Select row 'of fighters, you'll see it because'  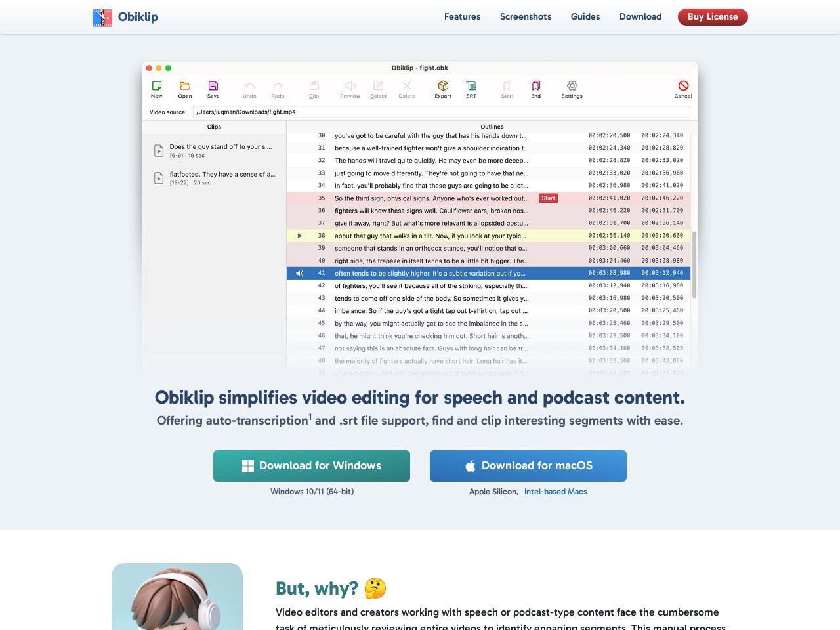[488, 285]
